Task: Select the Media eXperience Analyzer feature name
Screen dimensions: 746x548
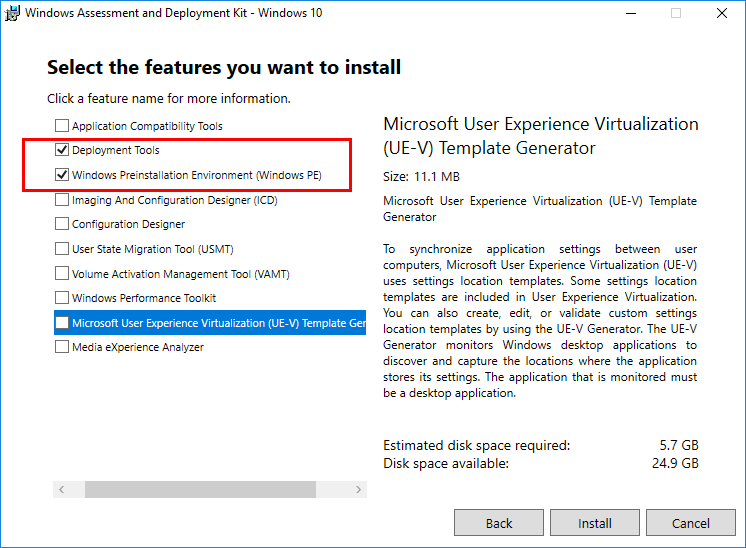Action: coord(137,347)
